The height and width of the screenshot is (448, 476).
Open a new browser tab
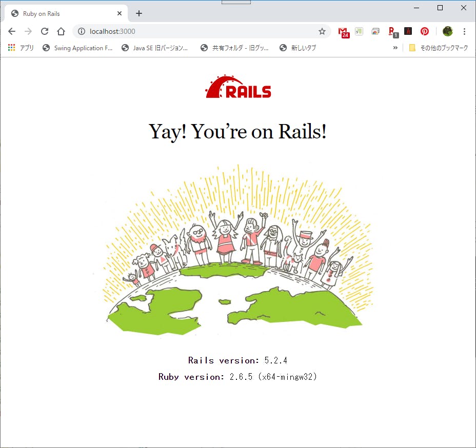(x=138, y=13)
